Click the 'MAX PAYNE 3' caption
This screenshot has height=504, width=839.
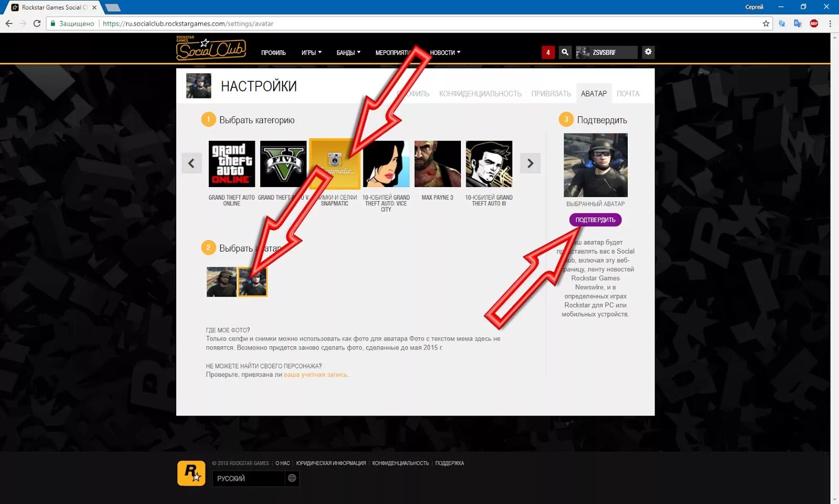pos(437,198)
